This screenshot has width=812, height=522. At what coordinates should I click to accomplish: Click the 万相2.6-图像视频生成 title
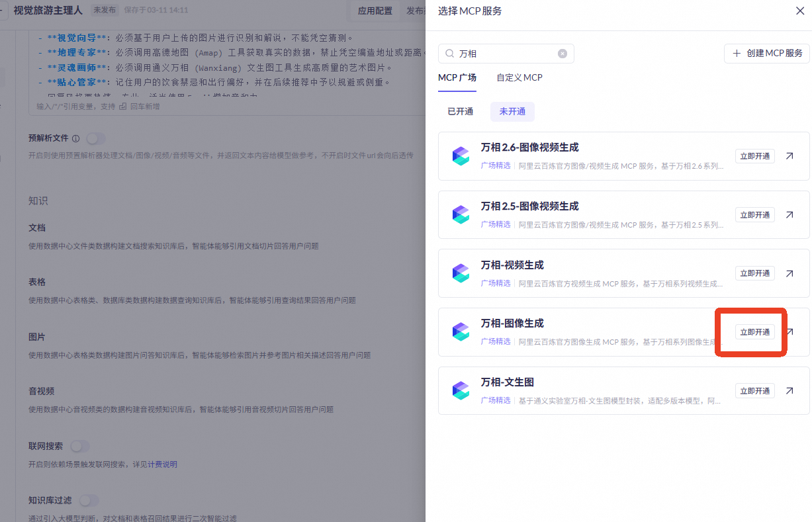[x=529, y=148]
